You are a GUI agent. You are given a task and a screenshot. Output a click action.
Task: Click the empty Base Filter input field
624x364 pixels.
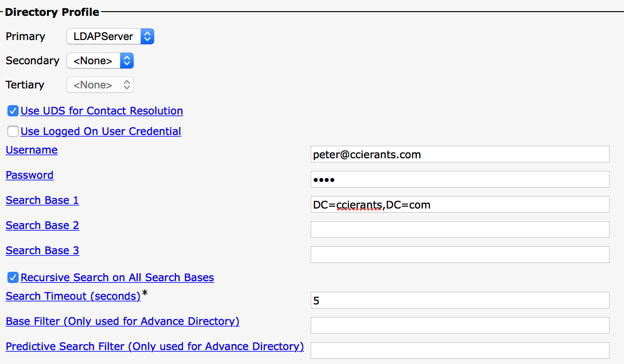[x=460, y=325]
